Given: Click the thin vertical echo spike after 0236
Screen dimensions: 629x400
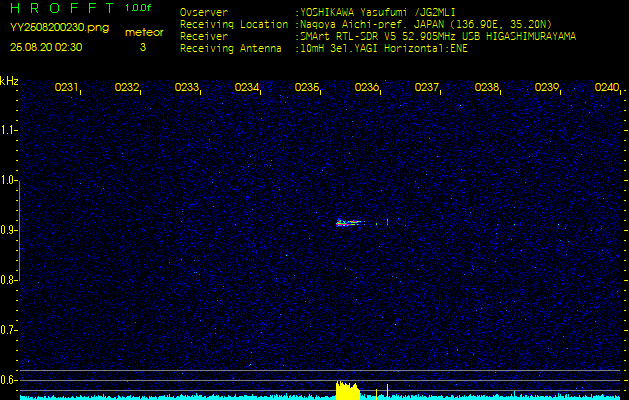Looking at the screenshot, I should point(388,221).
